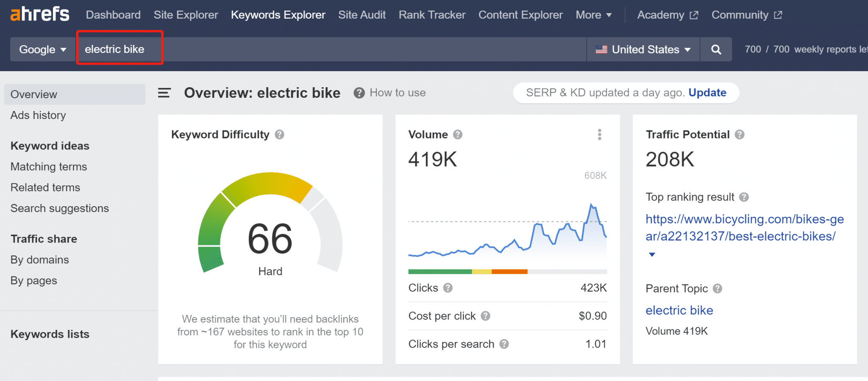Expand the top ranking result arrow

(652, 254)
